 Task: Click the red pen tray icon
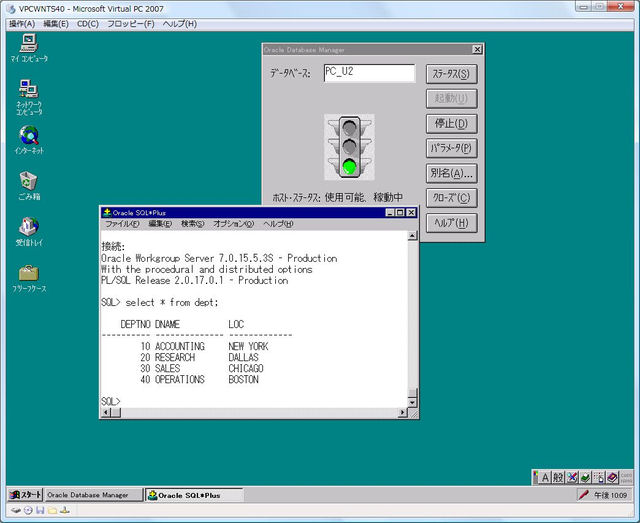[584, 495]
